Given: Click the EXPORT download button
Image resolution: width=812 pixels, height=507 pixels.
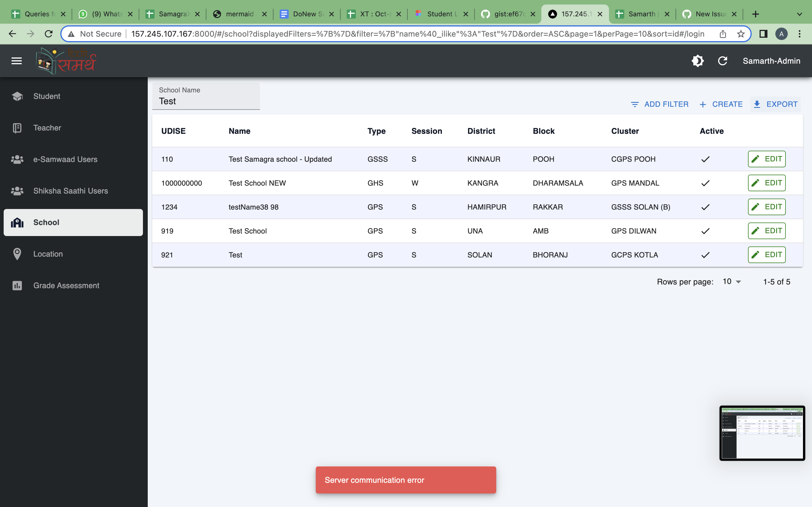Looking at the screenshot, I should [x=775, y=104].
